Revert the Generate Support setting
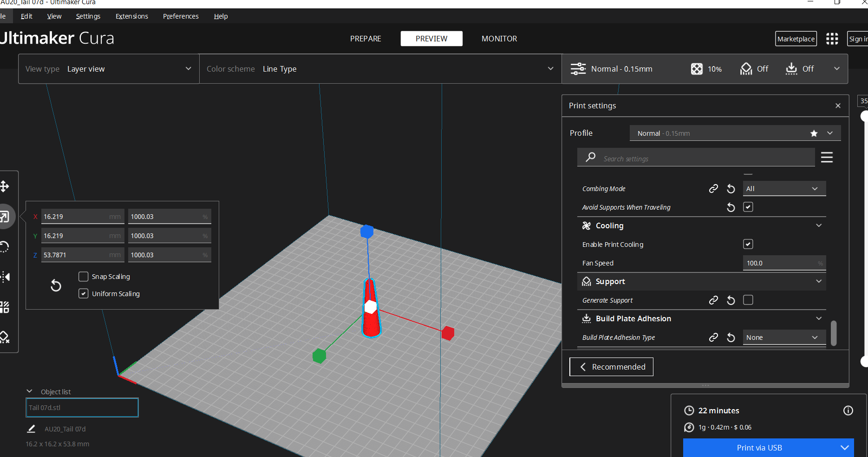The width and height of the screenshot is (868, 457). click(731, 300)
